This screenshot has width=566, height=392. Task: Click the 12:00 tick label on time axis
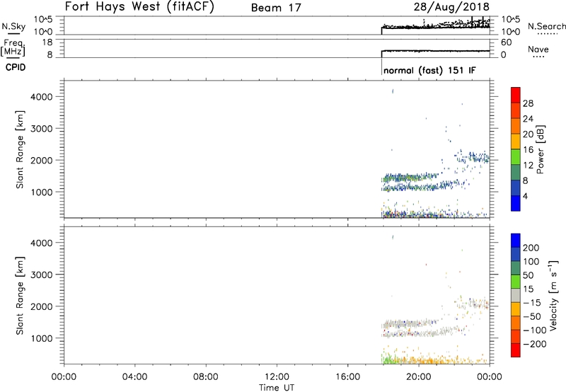[277, 376]
